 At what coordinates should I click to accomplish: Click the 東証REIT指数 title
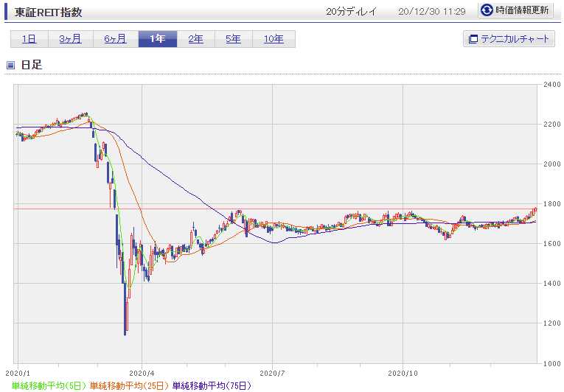click(48, 13)
